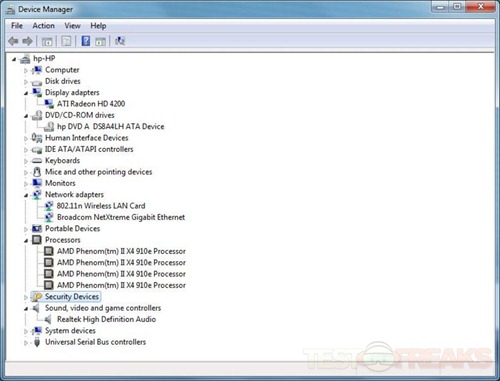Maximize the Device Manager window
This screenshot has width=500, height=381.
(458, 7)
